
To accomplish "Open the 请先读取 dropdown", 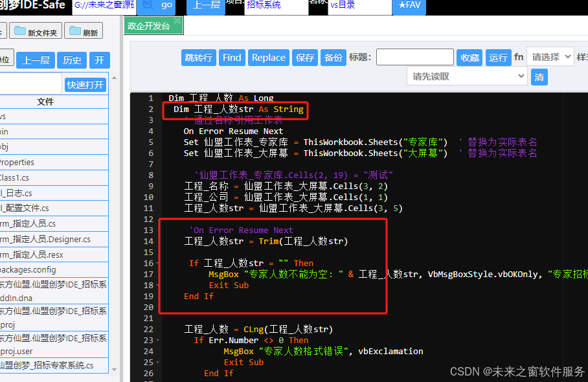I will tap(467, 76).
